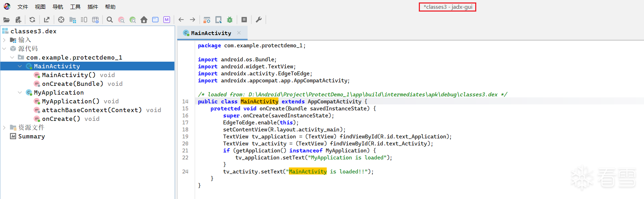Navigate back with the left arrow
Screen dimensions: 644x199
click(x=181, y=20)
